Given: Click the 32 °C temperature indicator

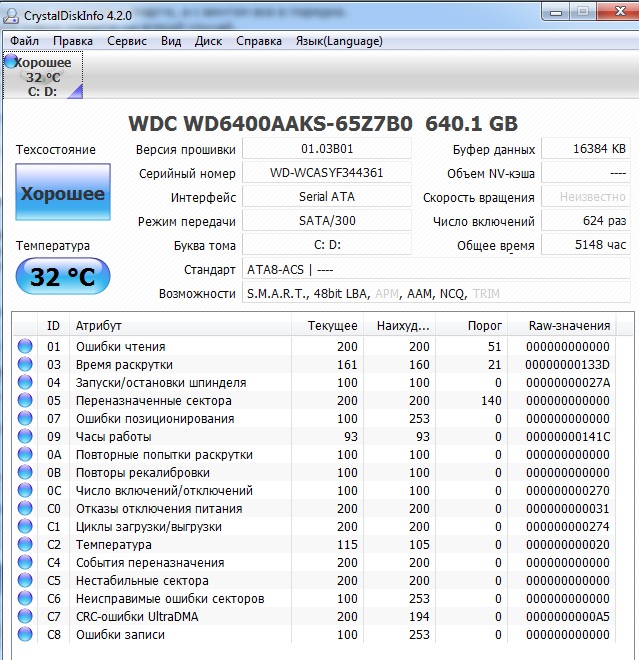Looking at the screenshot, I should point(62,277).
